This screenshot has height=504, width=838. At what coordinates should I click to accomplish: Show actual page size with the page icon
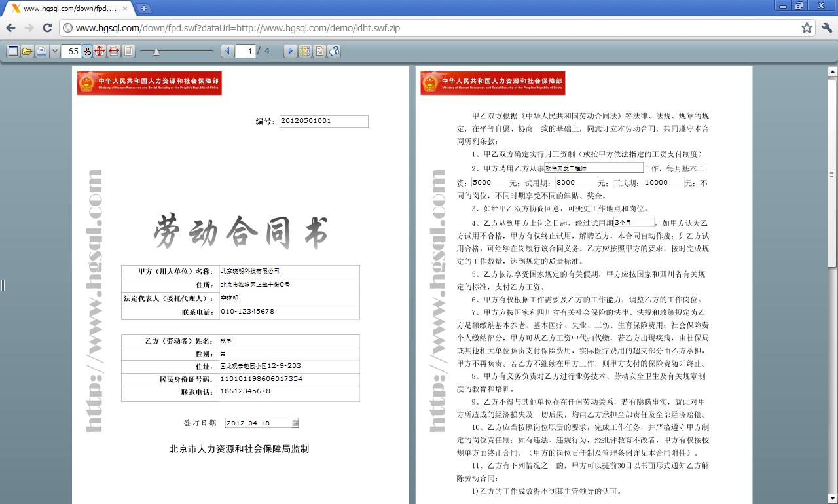[x=128, y=51]
